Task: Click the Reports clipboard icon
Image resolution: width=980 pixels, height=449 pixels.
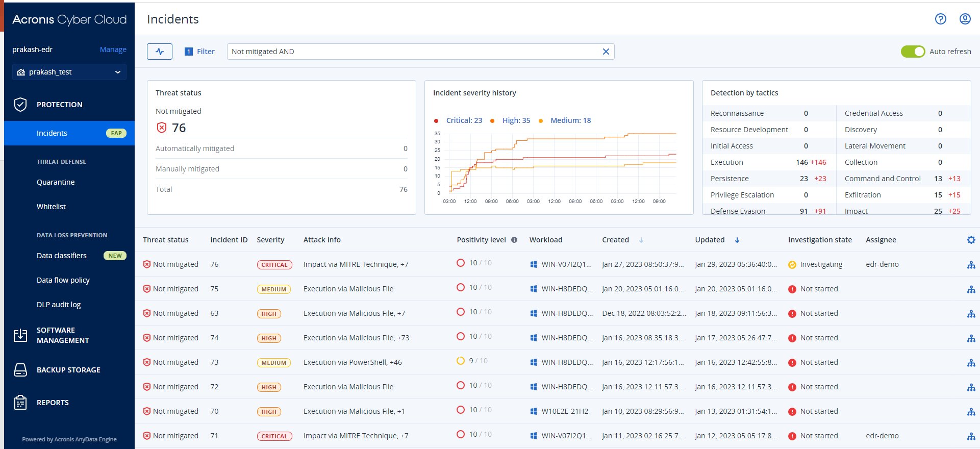Action: point(20,403)
